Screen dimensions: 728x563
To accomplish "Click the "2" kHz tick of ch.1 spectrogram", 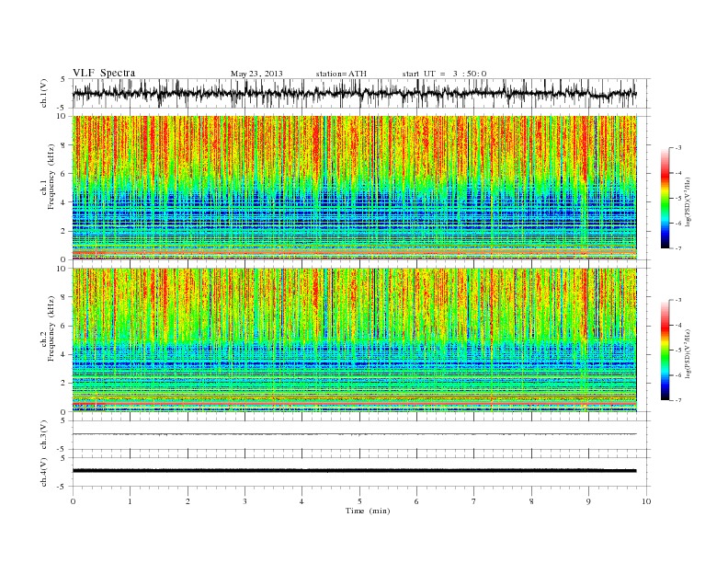I will [x=63, y=231].
